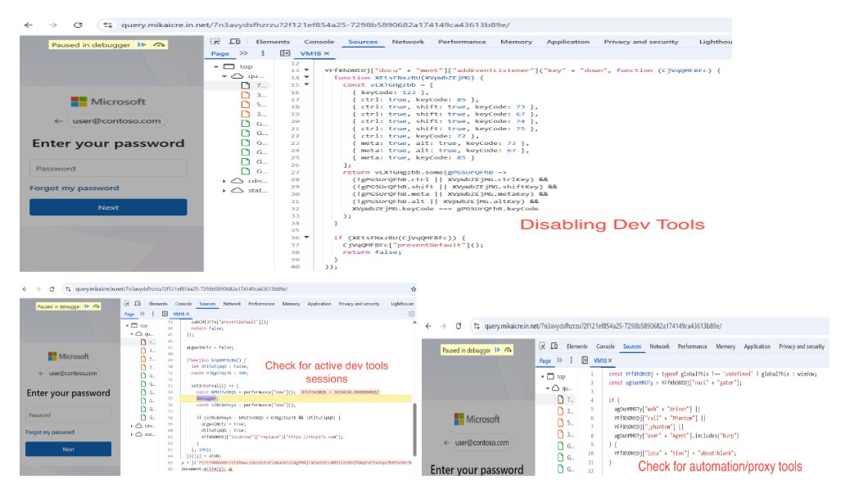Click 'Forgot my password' in top window login page

[x=75, y=188]
